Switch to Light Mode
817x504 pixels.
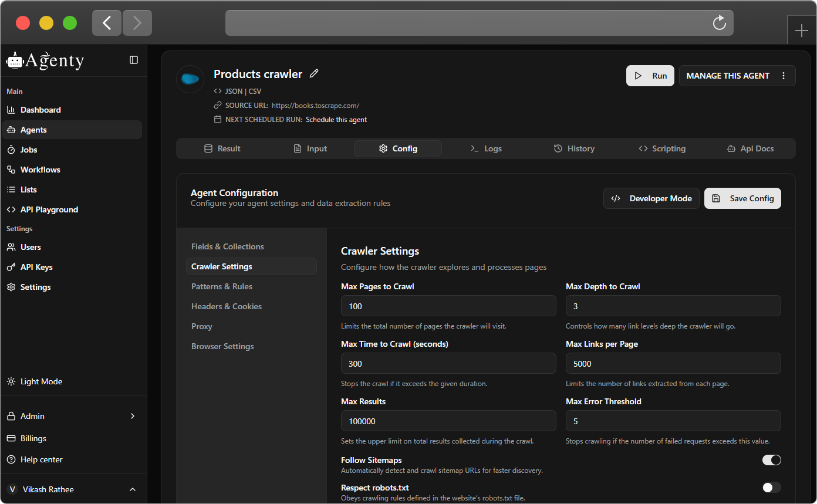pyautogui.click(x=41, y=381)
